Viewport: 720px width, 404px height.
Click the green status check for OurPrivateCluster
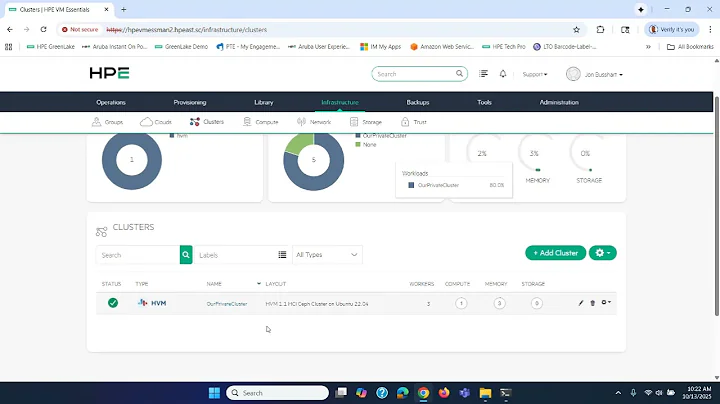(x=112, y=303)
